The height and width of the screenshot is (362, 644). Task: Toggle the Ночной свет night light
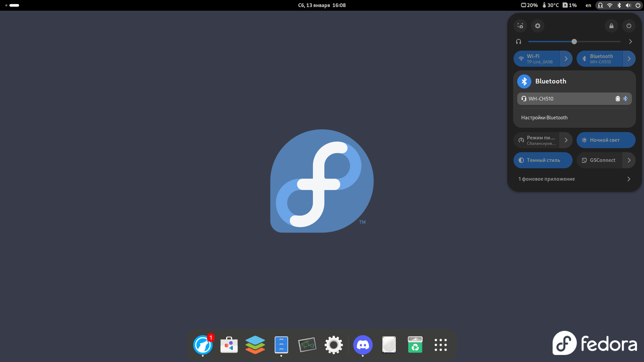pyautogui.click(x=606, y=140)
